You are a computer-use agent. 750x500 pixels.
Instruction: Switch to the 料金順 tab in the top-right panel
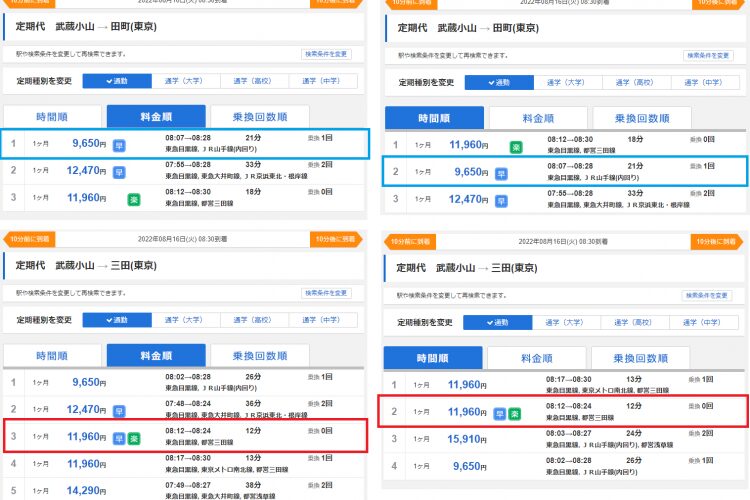coord(538,118)
